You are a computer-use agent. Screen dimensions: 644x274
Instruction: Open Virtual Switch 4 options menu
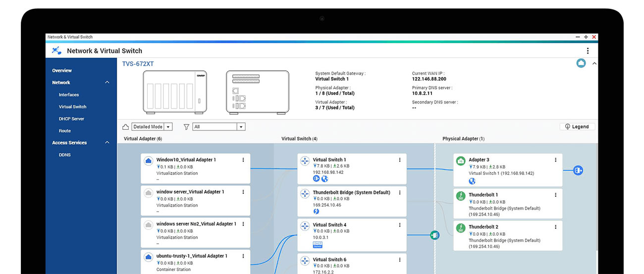click(x=400, y=225)
